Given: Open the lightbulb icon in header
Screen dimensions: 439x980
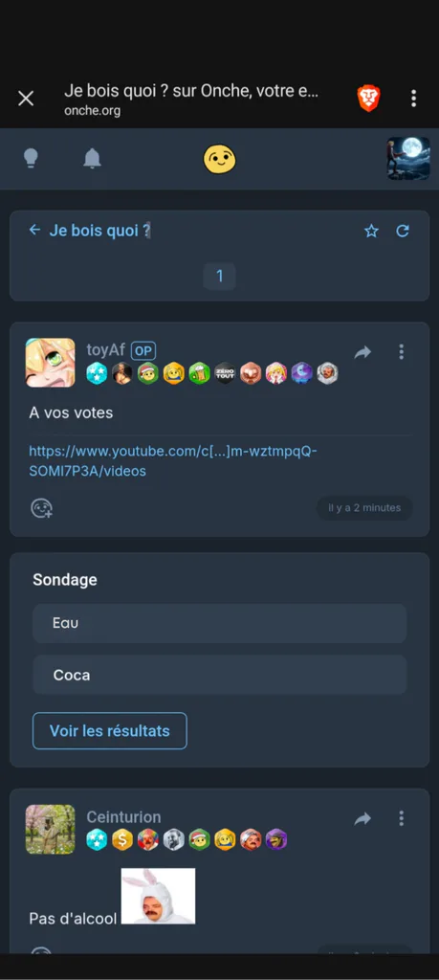Looking at the screenshot, I should (31, 159).
